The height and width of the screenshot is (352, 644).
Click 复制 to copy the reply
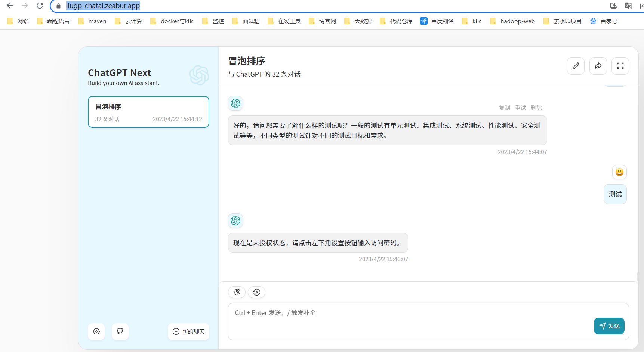pyautogui.click(x=505, y=108)
